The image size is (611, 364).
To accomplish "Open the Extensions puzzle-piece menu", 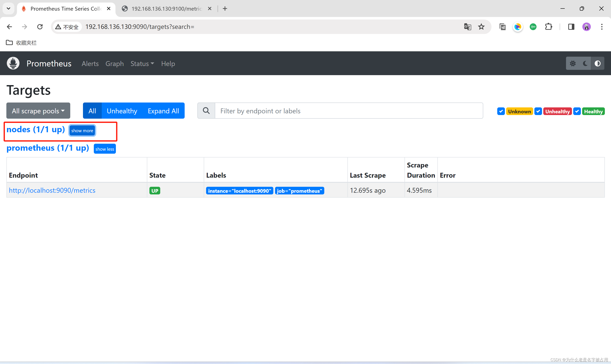I will point(548,27).
